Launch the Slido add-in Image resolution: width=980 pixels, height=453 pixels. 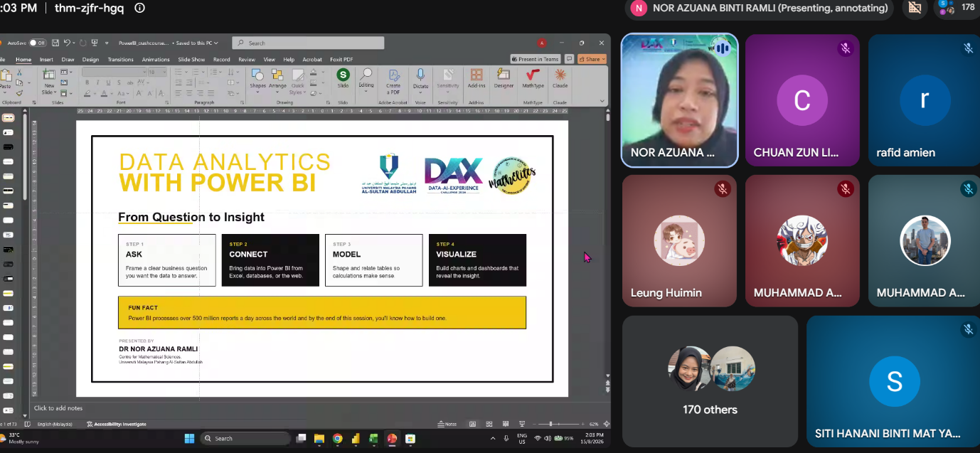pos(343,79)
